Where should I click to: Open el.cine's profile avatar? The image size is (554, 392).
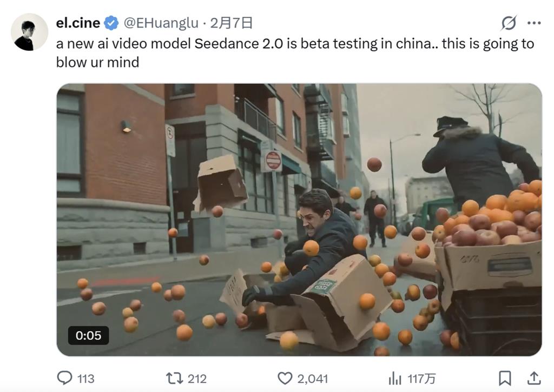(29, 32)
